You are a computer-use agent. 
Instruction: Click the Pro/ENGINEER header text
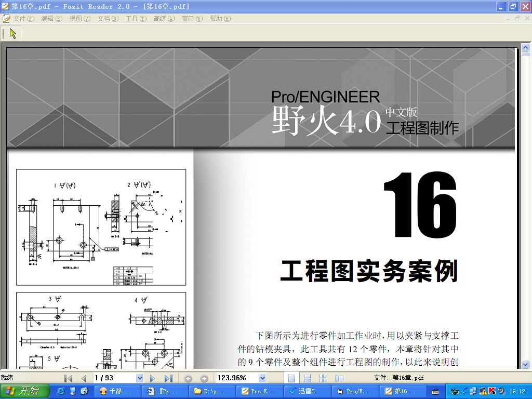[x=325, y=97]
